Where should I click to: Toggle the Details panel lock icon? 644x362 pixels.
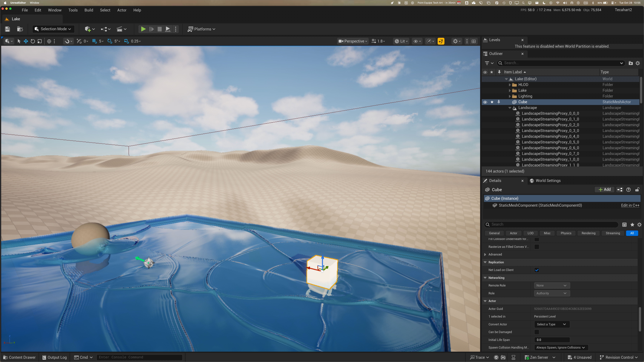click(637, 190)
